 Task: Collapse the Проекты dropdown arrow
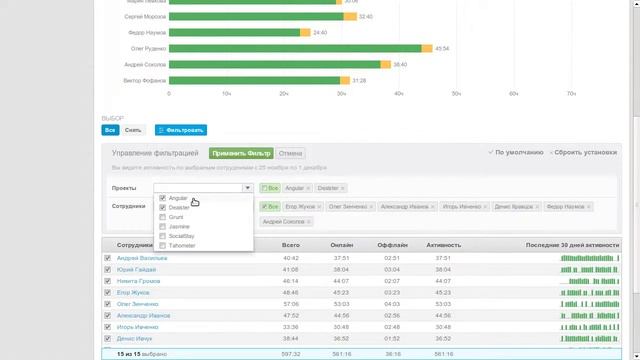click(247, 188)
